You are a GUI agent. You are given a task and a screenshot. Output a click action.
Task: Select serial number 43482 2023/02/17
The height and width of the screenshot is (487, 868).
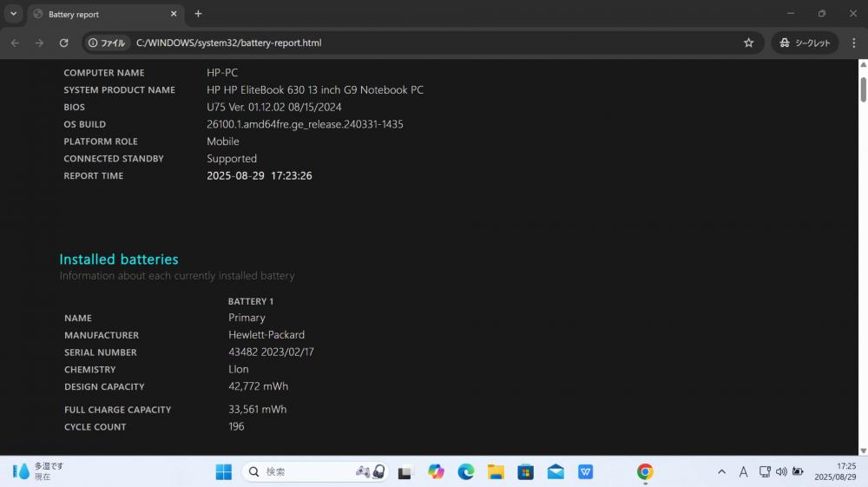click(x=271, y=352)
